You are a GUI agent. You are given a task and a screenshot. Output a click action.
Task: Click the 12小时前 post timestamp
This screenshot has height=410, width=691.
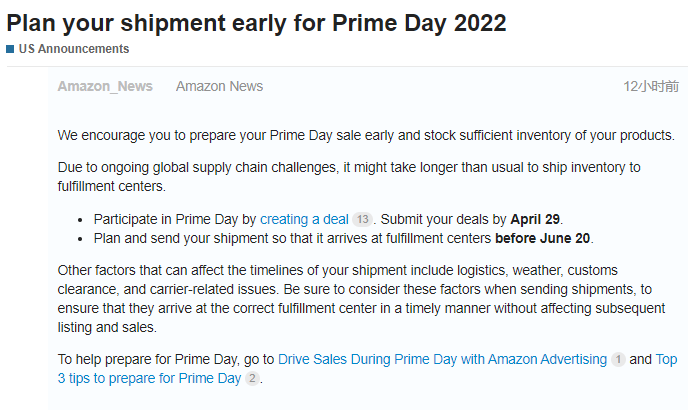click(651, 86)
